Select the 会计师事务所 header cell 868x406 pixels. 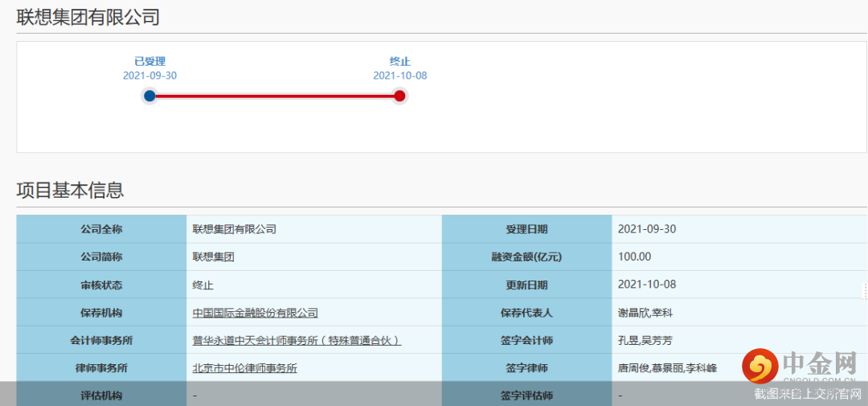pos(101,341)
